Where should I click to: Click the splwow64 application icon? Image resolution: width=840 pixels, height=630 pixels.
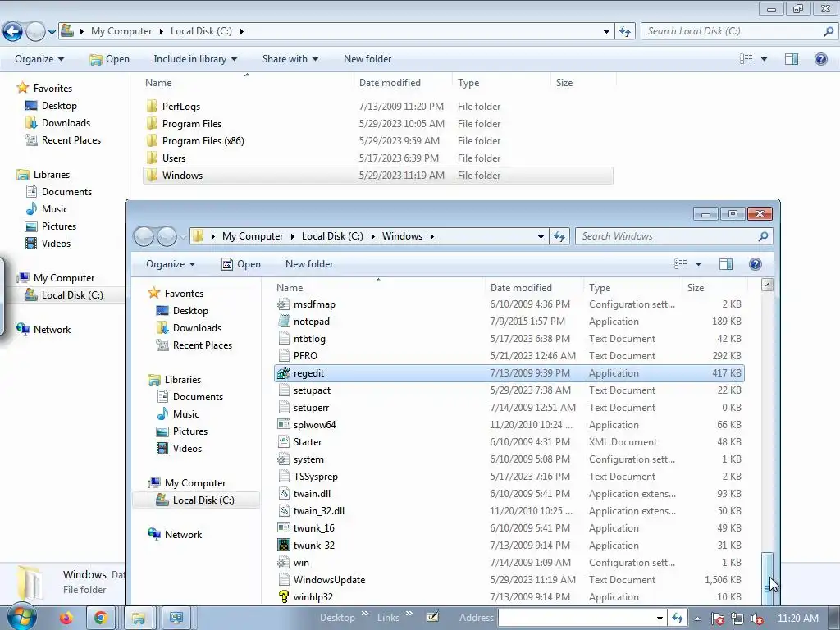coord(283,425)
